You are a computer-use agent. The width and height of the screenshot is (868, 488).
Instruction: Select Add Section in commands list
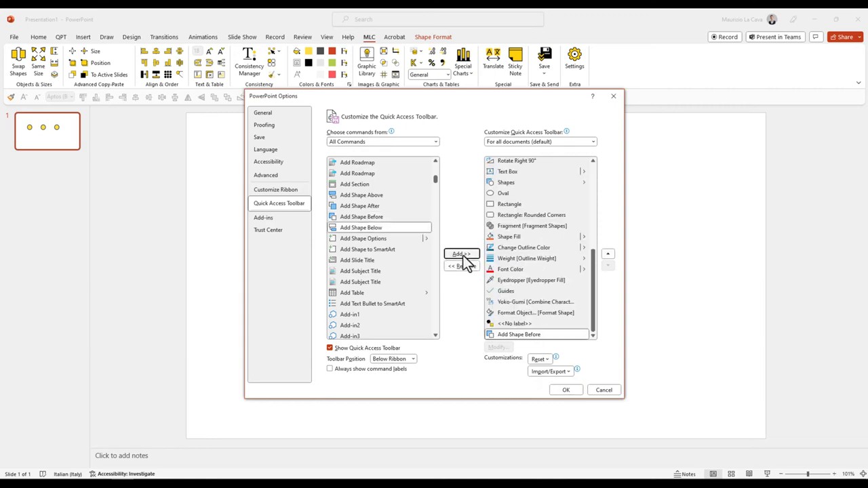point(379,184)
